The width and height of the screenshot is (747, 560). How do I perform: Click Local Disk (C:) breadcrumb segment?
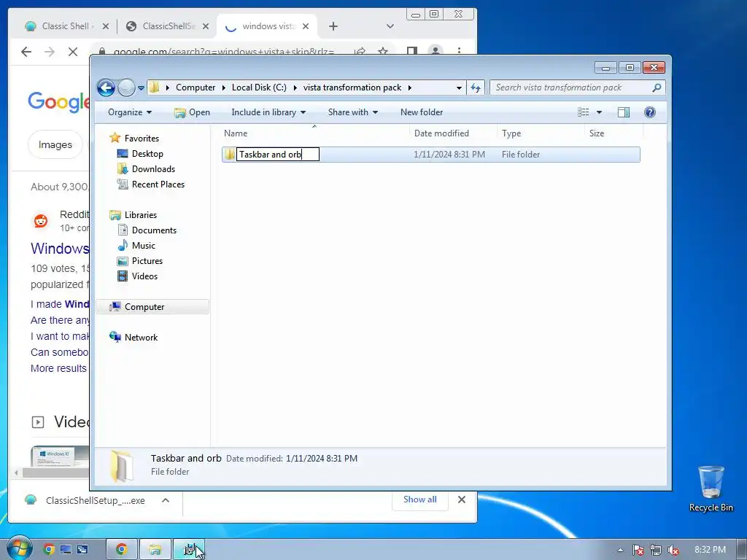[259, 87]
